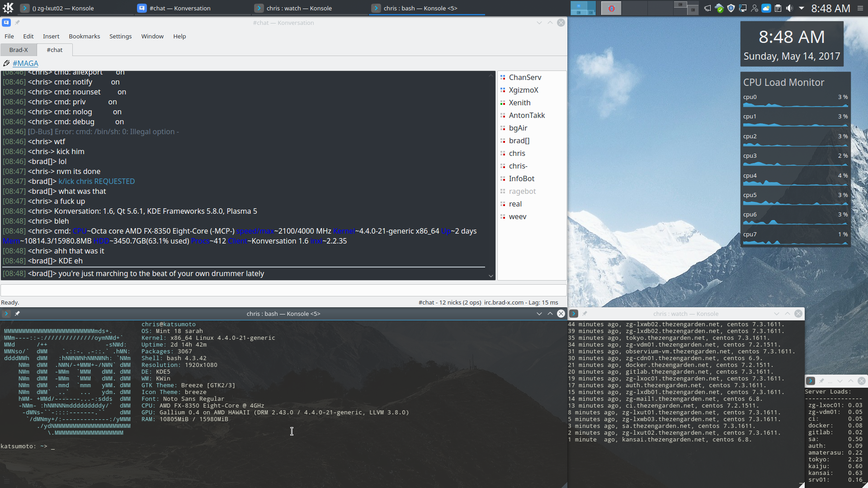The height and width of the screenshot is (488, 868).
Task: Maximize bash Konsole <5> with chevron up
Action: coord(550,314)
